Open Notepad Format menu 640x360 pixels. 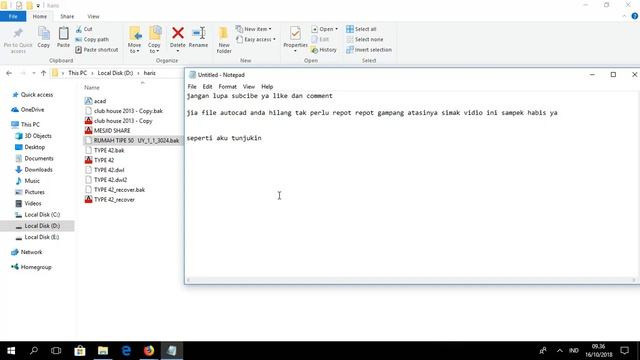point(227,87)
